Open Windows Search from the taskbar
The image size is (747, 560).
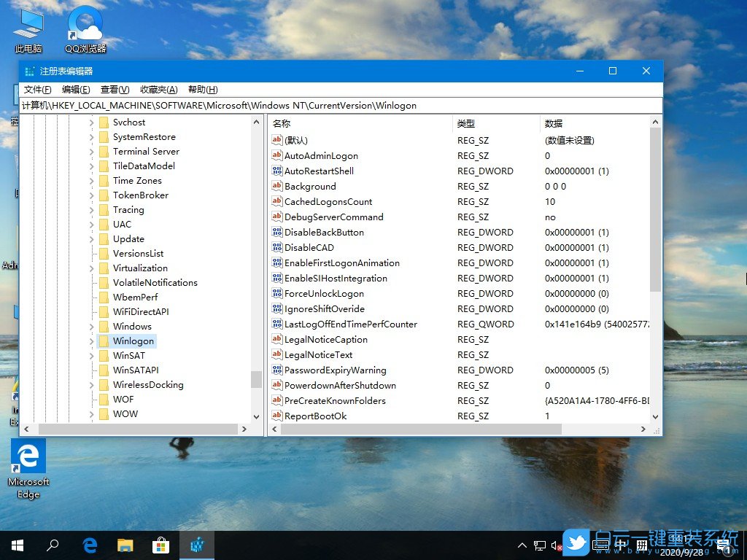pos(53,545)
